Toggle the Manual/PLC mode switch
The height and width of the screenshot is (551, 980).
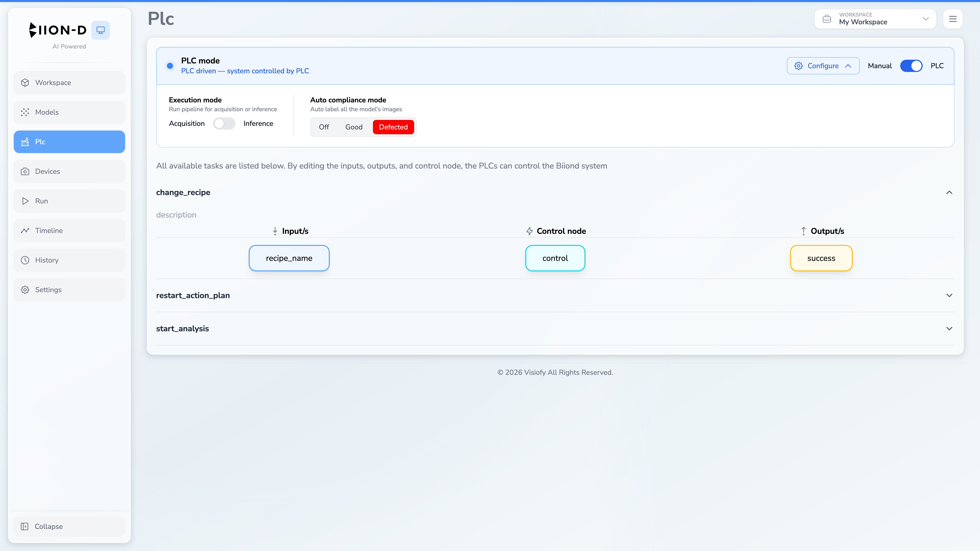click(x=911, y=66)
